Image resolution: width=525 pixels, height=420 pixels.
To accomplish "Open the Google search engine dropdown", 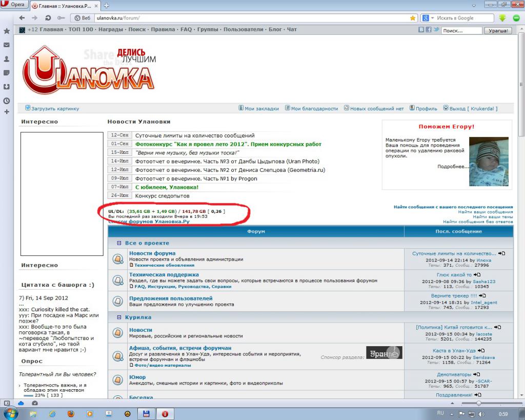I will point(429,18).
